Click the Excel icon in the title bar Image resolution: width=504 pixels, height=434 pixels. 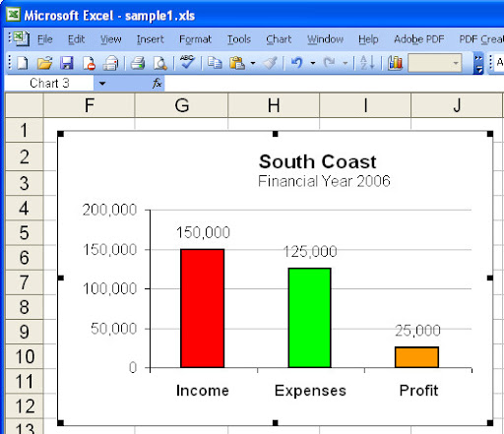pyautogui.click(x=14, y=15)
